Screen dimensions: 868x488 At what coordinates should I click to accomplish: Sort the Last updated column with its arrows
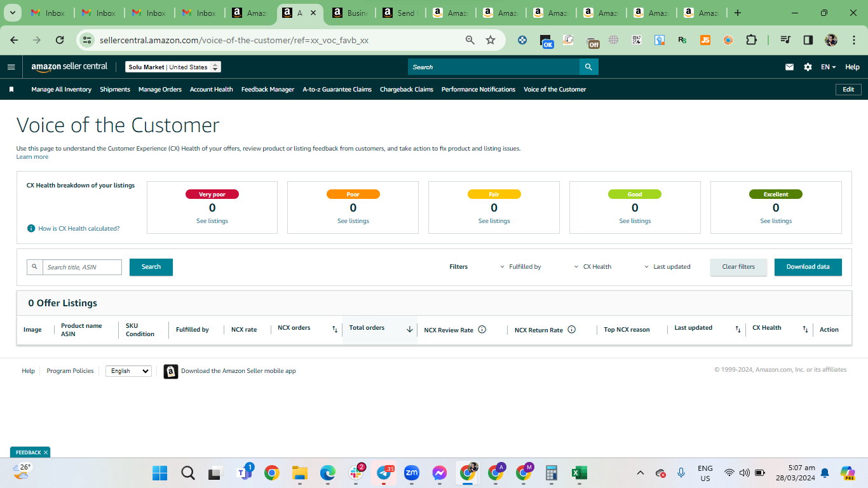click(738, 329)
